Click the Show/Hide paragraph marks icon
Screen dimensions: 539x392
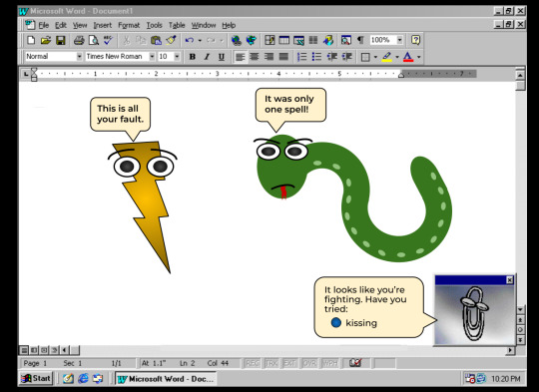360,40
